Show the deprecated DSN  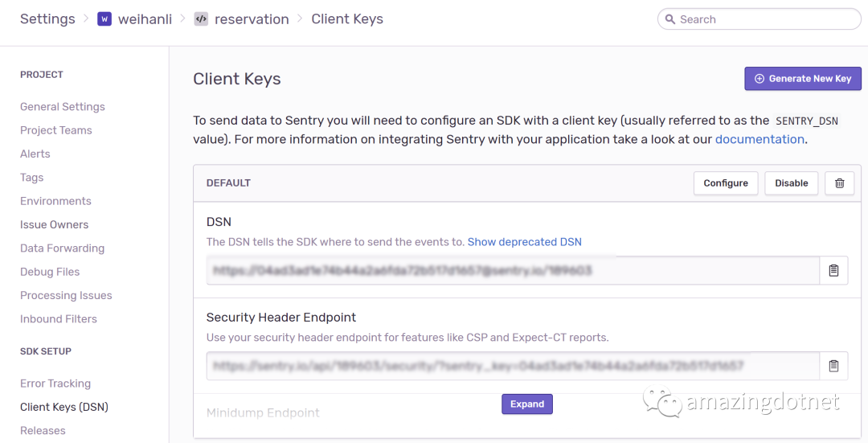[x=524, y=241]
